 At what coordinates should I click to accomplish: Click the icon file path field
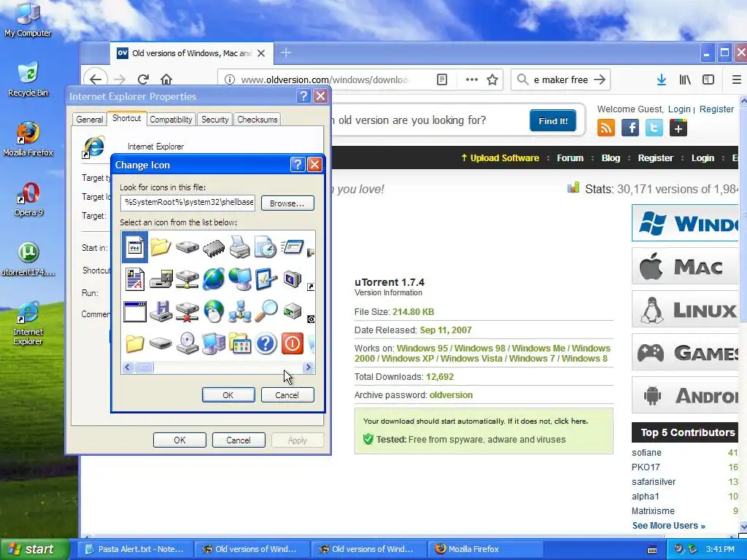click(x=187, y=203)
